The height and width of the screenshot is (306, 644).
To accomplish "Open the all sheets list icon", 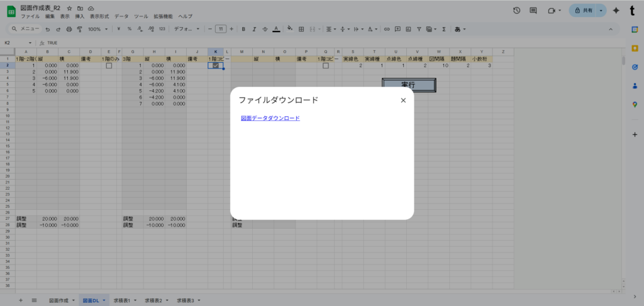I will pyautogui.click(x=34, y=300).
